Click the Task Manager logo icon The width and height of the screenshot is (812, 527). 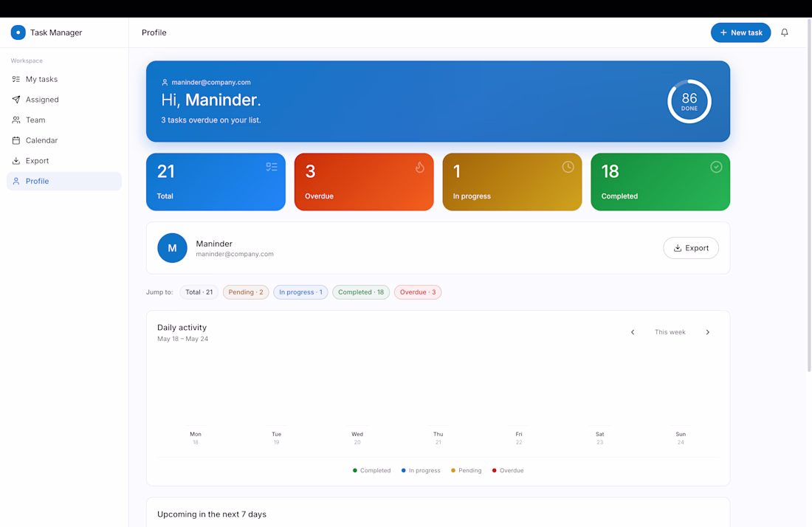18,32
